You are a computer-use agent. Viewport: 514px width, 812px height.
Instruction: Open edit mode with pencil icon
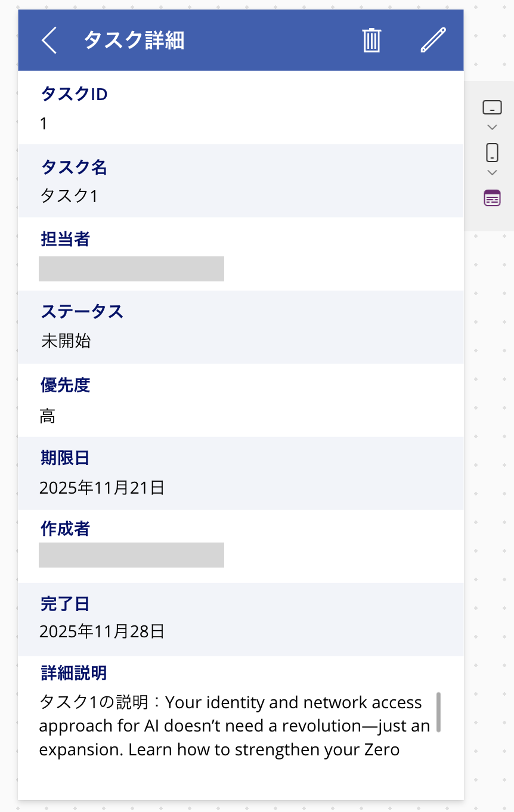click(x=433, y=41)
